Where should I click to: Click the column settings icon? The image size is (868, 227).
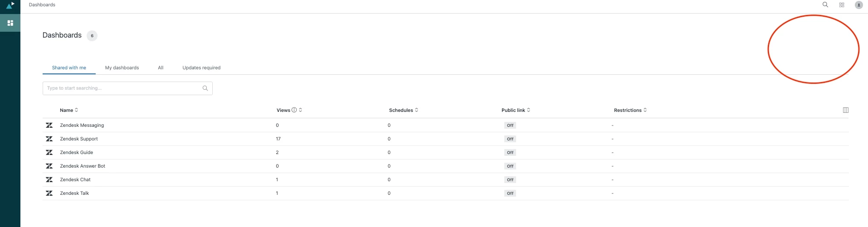point(846,110)
